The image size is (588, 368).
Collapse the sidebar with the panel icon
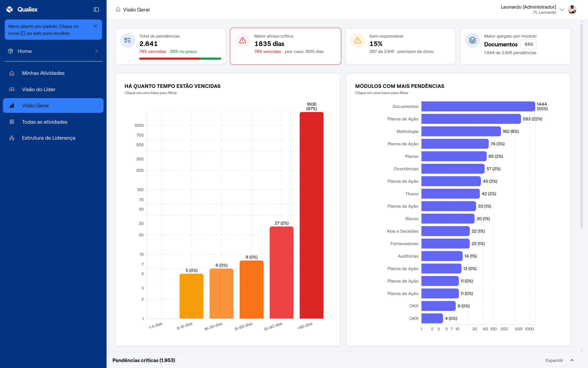(x=96, y=9)
